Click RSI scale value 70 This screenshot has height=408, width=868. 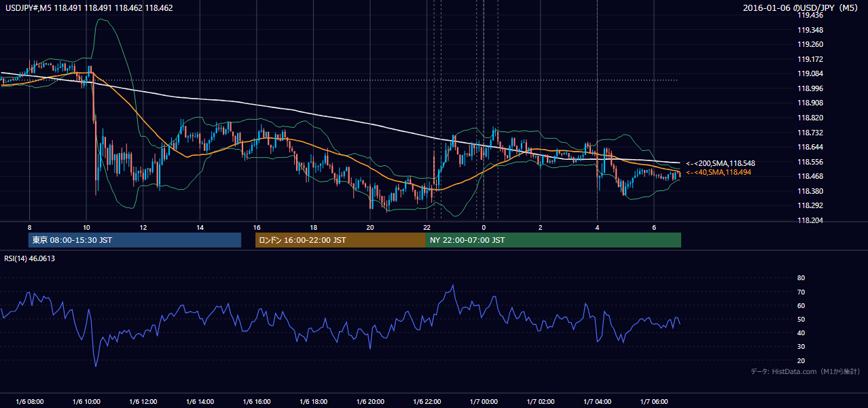point(801,292)
